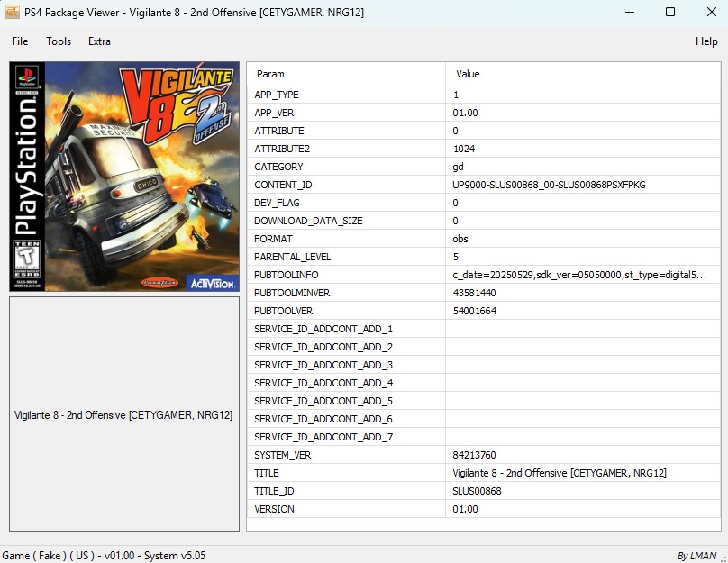Select the APP_VER parameter name
Screen dimensions: 728x563
click(274, 113)
